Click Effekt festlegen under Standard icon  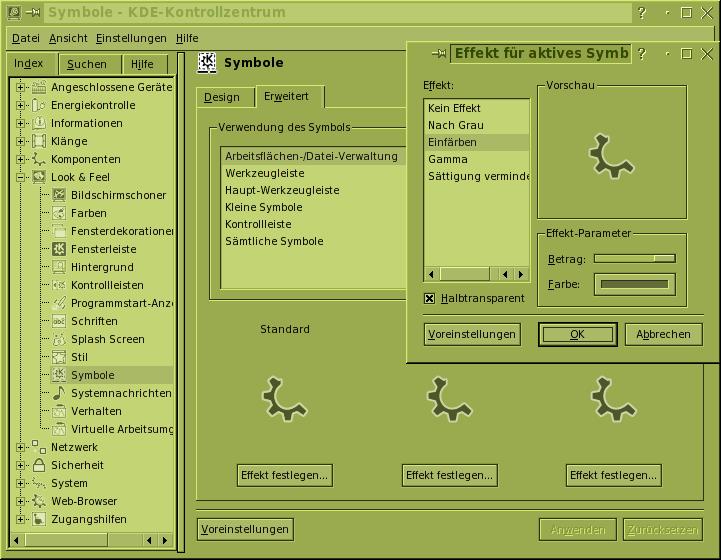tap(285, 475)
